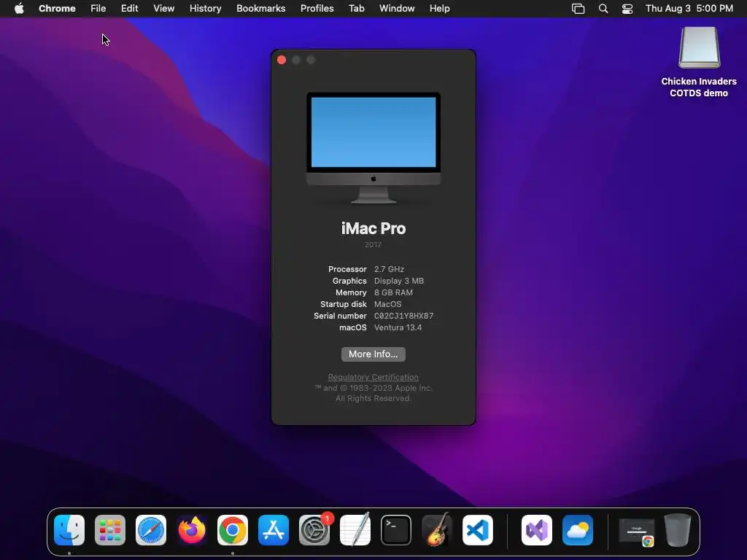This screenshot has width=747, height=560.
Task: Open Control Center icon in menu bar
Action: tap(627, 9)
